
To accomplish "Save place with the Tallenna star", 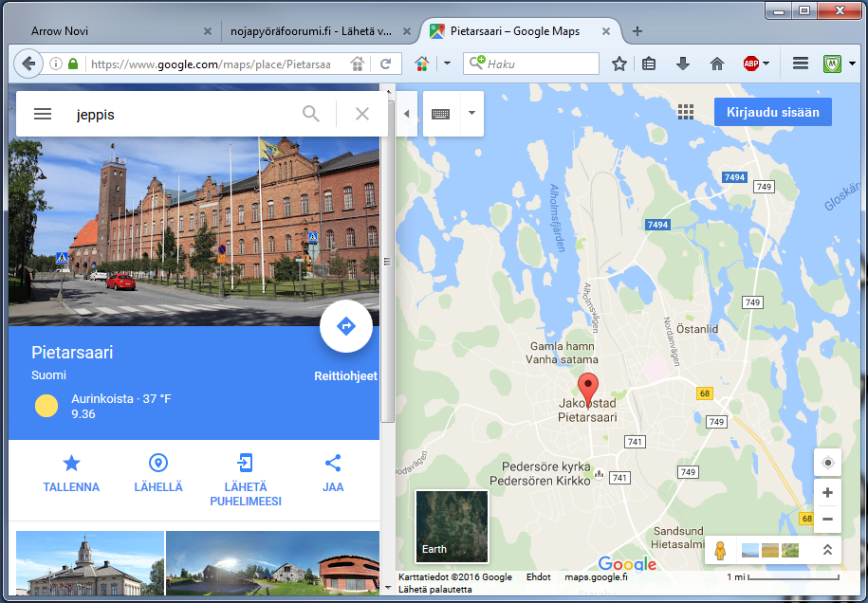I will coord(71,464).
